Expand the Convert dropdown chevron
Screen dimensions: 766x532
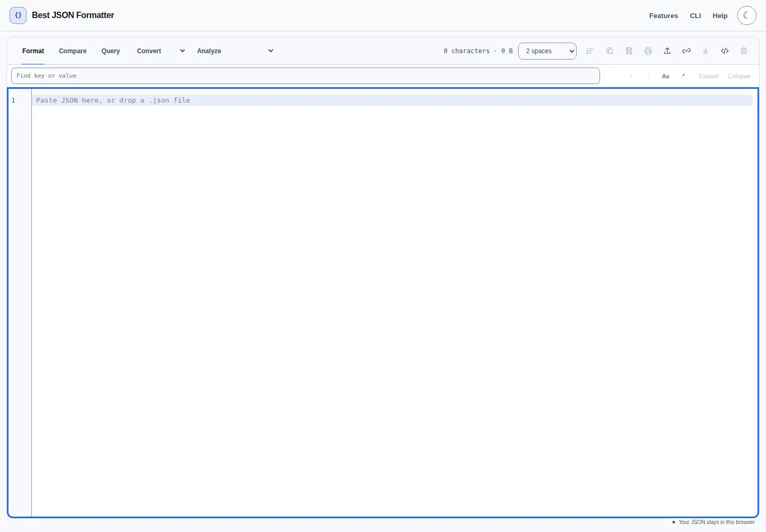coord(182,51)
